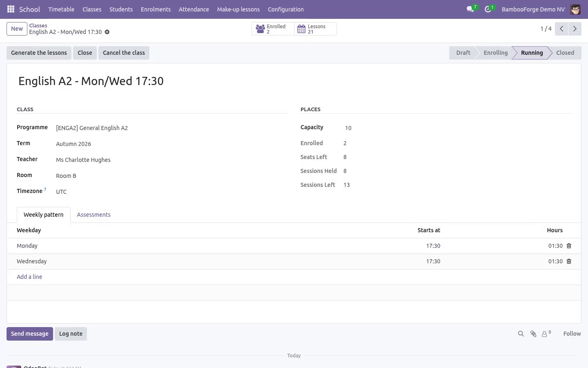Open the Attendance menu
Image resolution: width=588 pixels, height=368 pixels.
click(x=194, y=9)
